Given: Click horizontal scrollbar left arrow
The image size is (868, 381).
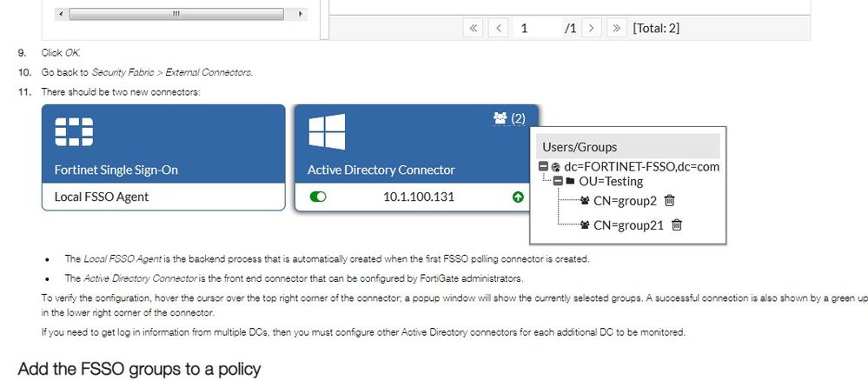Looking at the screenshot, I should (x=60, y=14).
